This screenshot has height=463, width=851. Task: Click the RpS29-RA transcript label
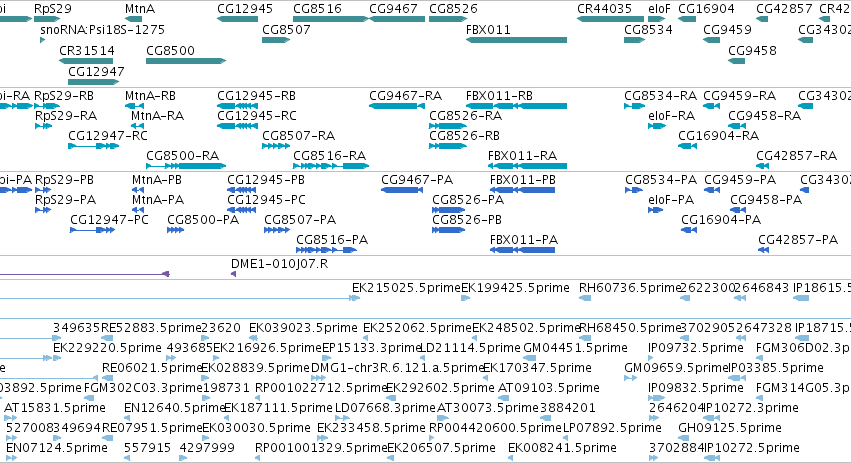[x=66, y=116]
